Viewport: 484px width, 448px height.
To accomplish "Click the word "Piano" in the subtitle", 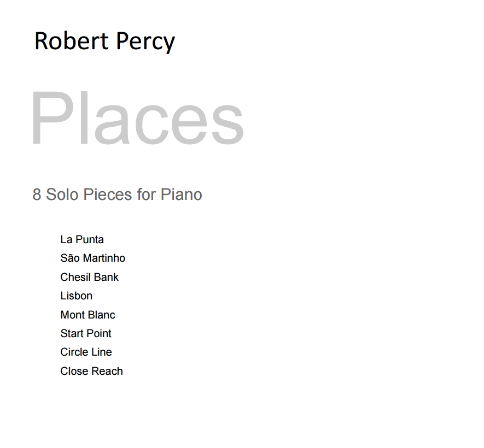I will (x=182, y=194).
